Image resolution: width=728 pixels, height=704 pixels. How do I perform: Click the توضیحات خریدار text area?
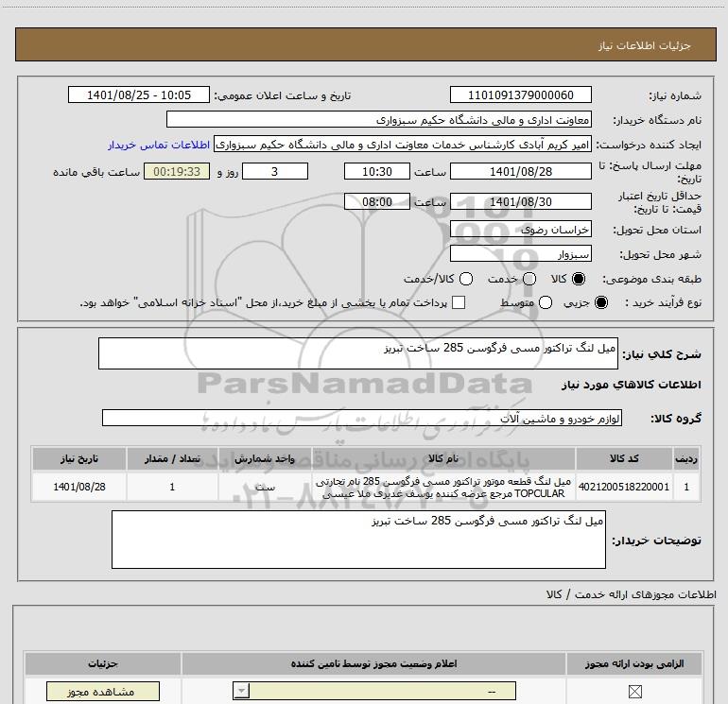click(358, 540)
